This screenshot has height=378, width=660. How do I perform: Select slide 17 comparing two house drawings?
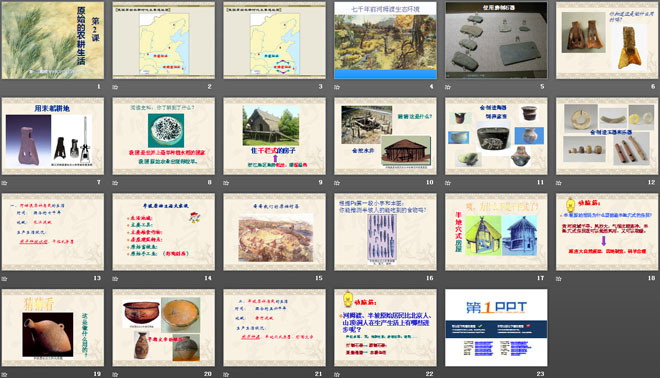pyautogui.click(x=496, y=232)
